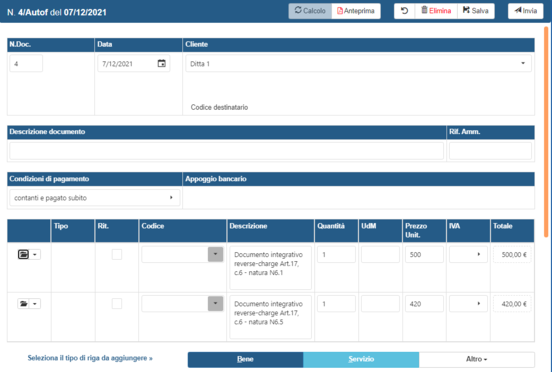Open the calendar date picker icon

[x=162, y=63]
